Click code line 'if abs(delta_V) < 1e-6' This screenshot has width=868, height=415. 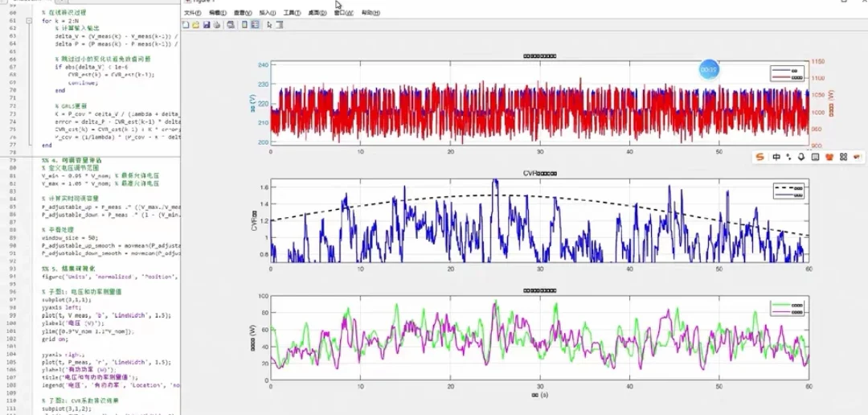pyautogui.click(x=92, y=67)
